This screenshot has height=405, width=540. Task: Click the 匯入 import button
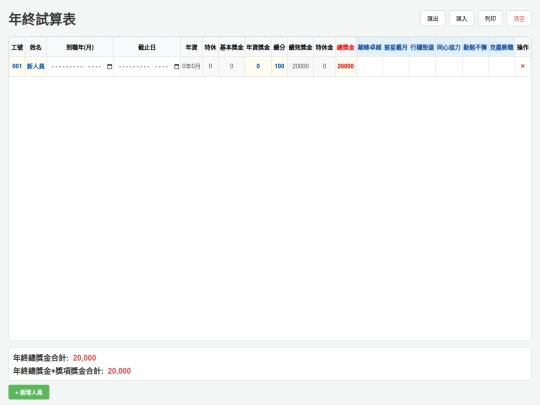tap(461, 19)
